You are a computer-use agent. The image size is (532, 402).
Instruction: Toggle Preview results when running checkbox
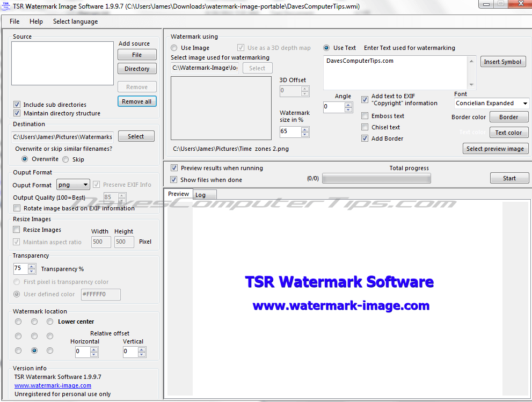[x=174, y=168]
